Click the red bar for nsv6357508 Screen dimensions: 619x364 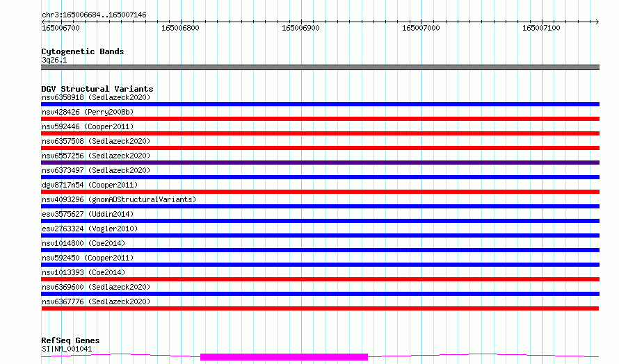(x=320, y=148)
